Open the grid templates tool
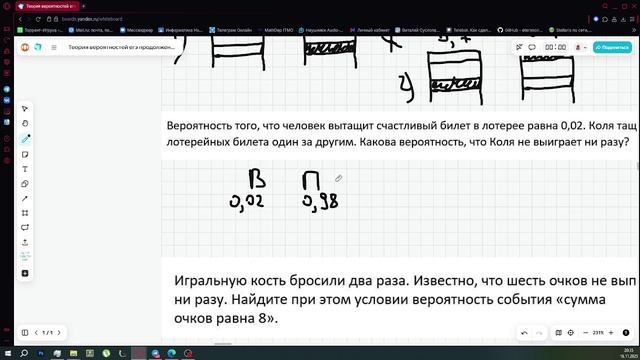The image size is (640, 360). (25, 213)
